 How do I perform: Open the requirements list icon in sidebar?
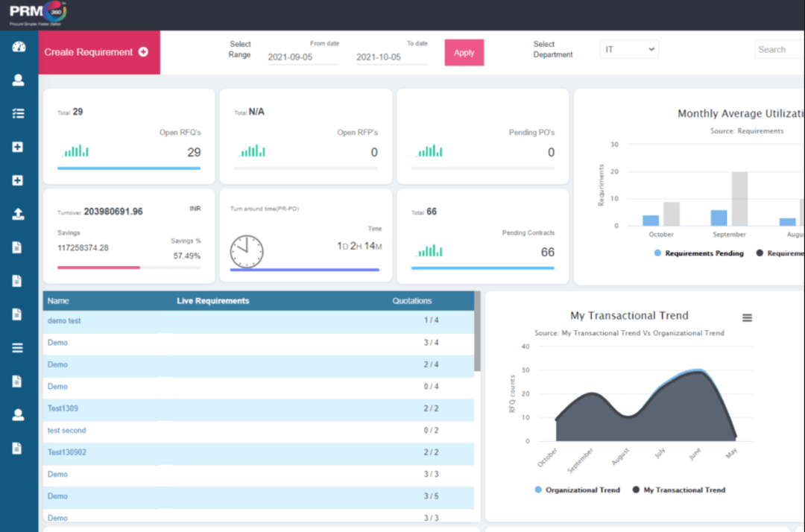(x=19, y=113)
